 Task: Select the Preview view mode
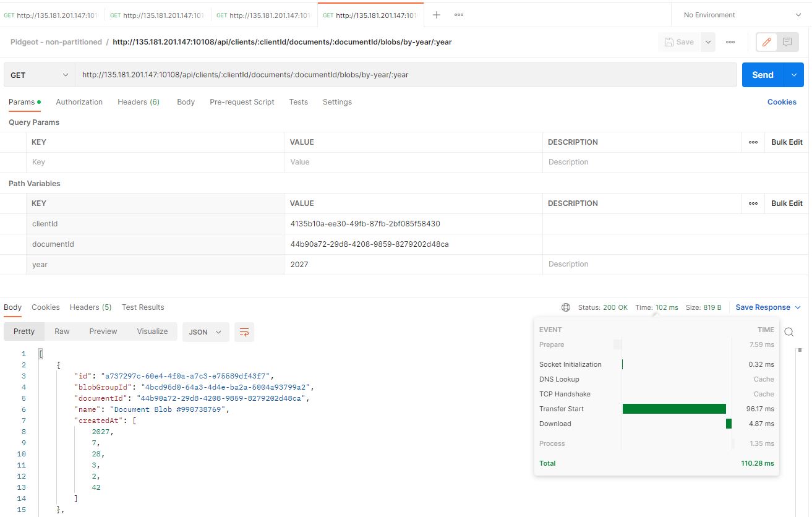pos(103,331)
